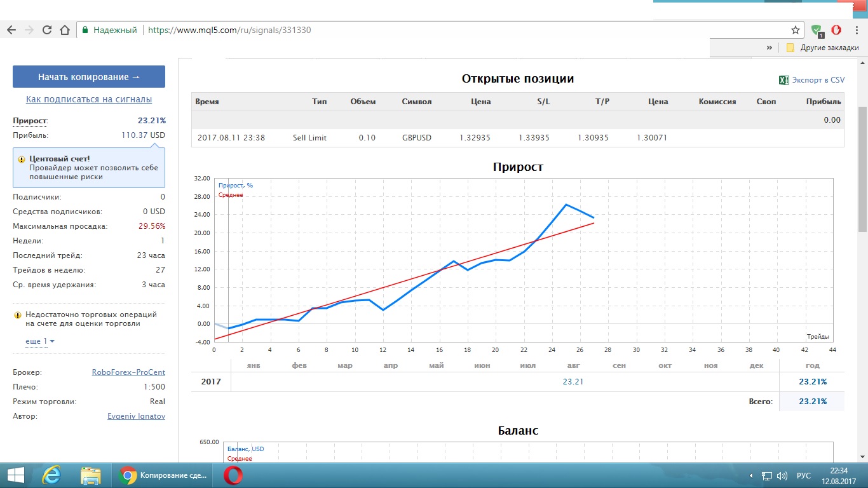This screenshot has height=488, width=868.
Task: Click the S/L column header
Action: (543, 102)
